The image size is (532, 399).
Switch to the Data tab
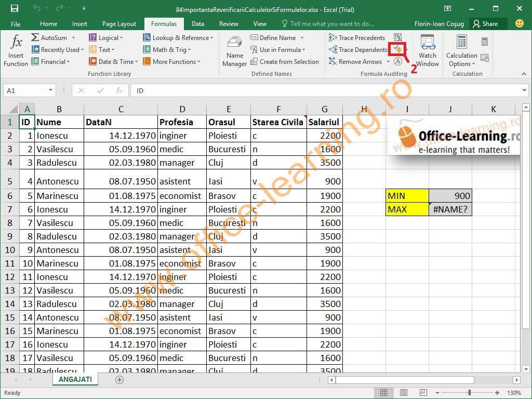(198, 24)
